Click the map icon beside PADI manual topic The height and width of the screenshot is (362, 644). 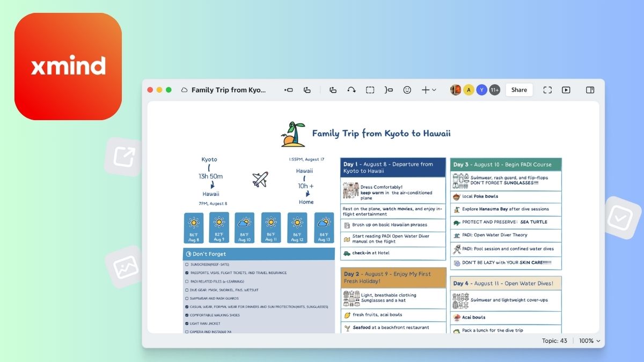tap(347, 239)
